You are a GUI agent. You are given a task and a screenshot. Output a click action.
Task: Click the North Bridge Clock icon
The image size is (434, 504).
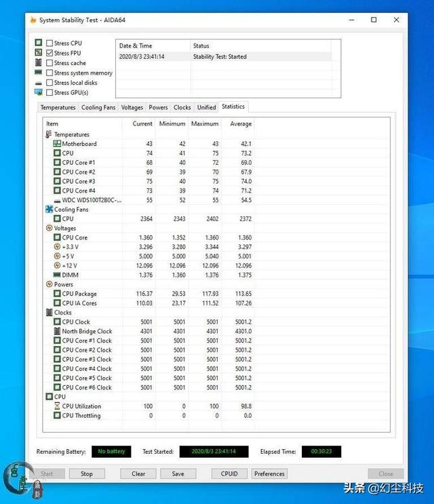tap(57, 331)
